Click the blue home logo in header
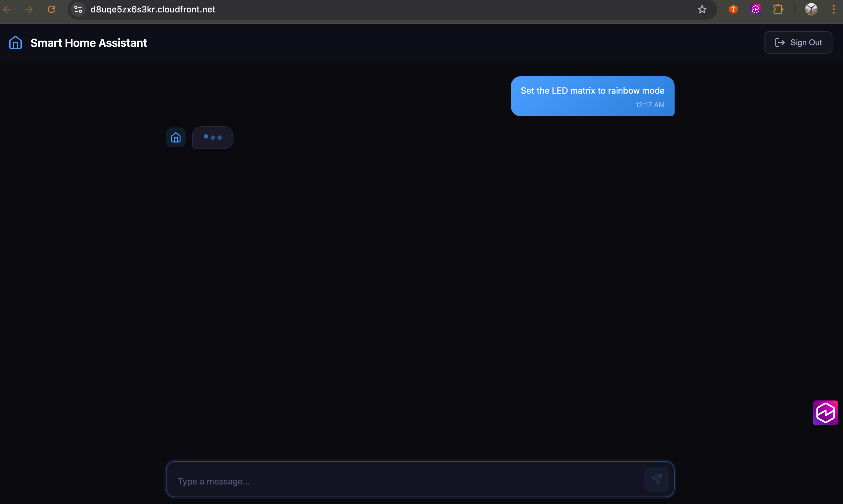The height and width of the screenshot is (504, 843). [x=15, y=43]
